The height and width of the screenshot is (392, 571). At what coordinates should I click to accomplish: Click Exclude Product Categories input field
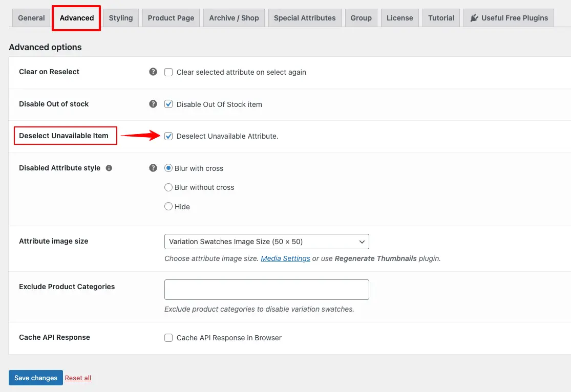coord(266,290)
